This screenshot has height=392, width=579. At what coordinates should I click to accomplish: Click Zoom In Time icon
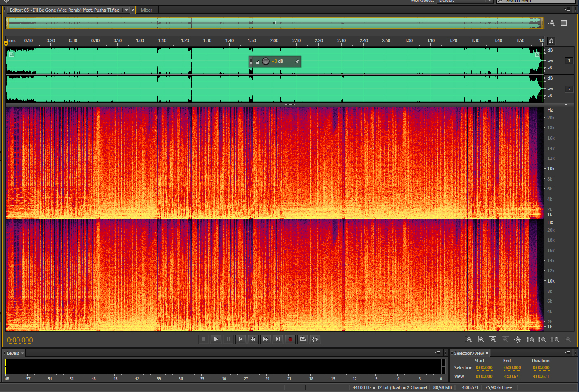pos(493,340)
